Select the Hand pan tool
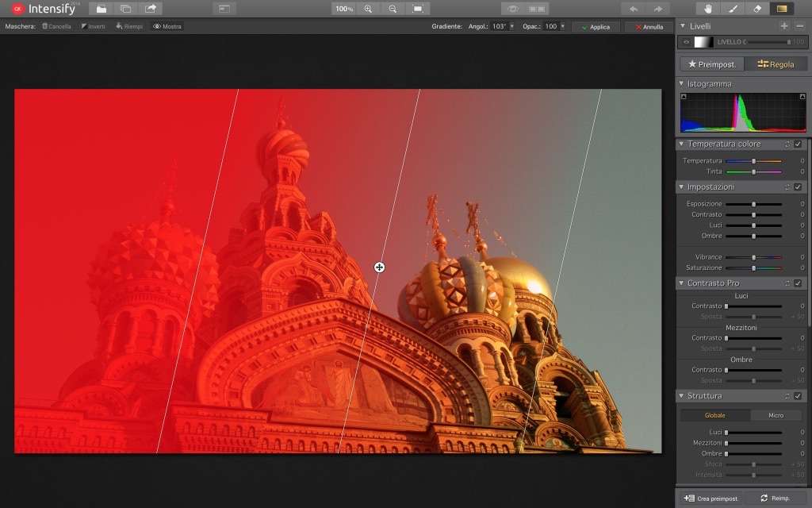The height and width of the screenshot is (508, 812). tap(708, 9)
